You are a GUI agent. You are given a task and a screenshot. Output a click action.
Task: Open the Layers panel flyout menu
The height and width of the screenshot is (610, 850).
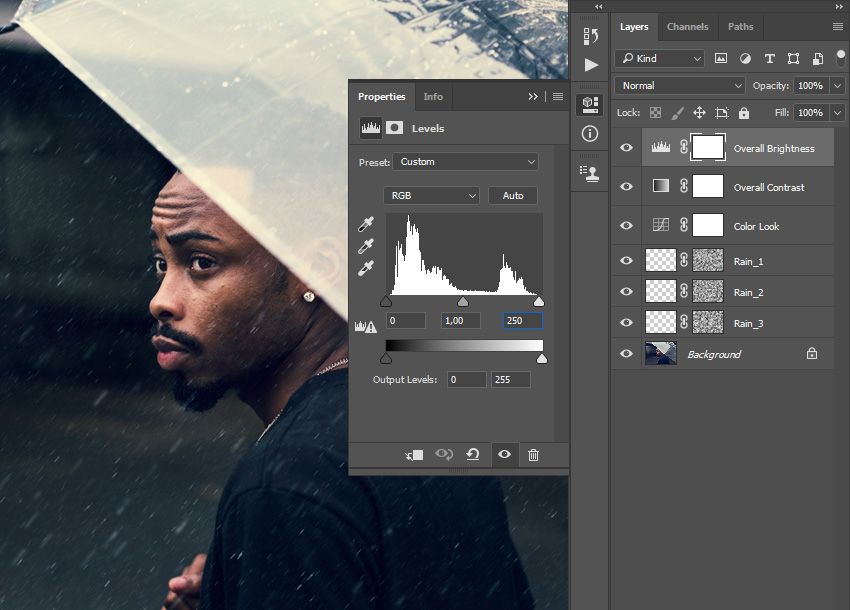(838, 27)
